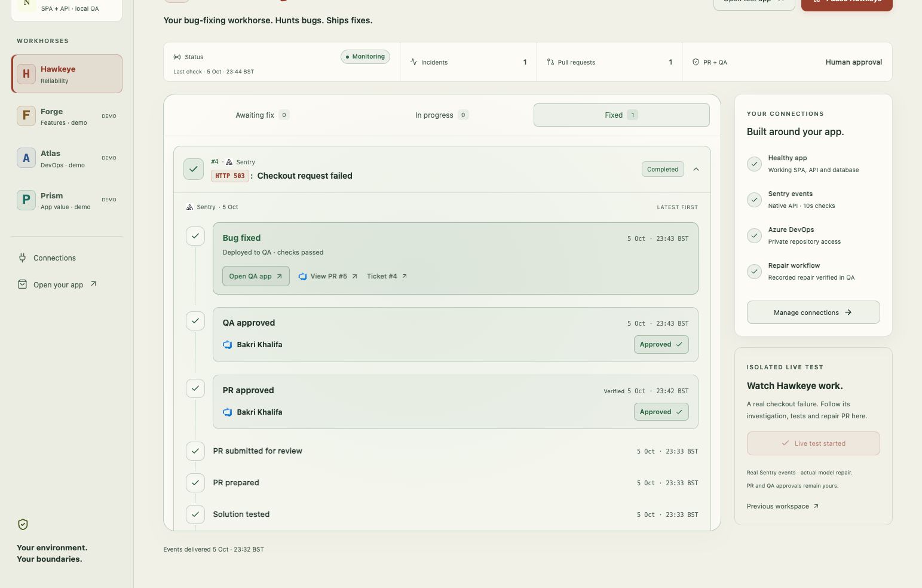Viewport: 922px width, 588px height.
Task: Collapse the Checkout request failed incident
Action: pyautogui.click(x=696, y=170)
